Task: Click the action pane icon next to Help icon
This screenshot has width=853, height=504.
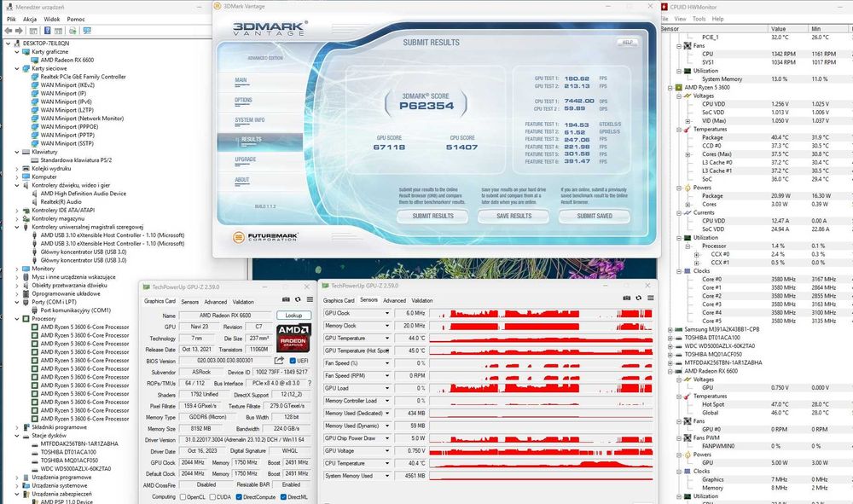Action: [x=58, y=31]
